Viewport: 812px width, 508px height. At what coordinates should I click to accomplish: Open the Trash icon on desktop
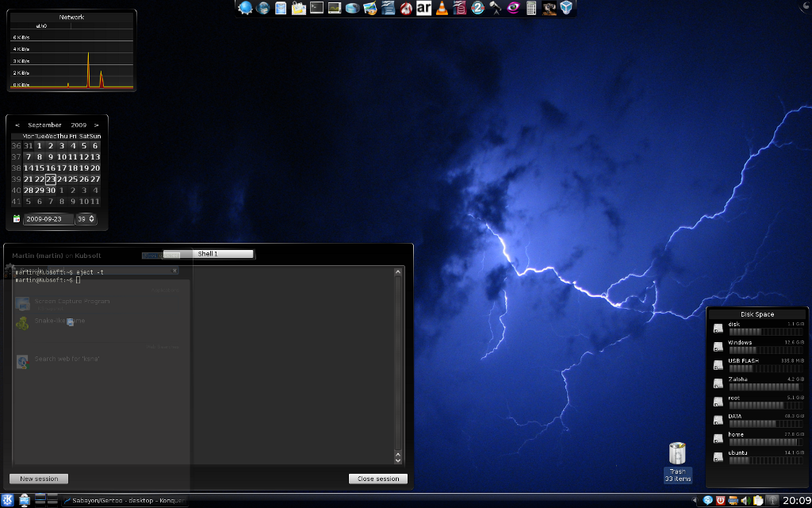677,455
